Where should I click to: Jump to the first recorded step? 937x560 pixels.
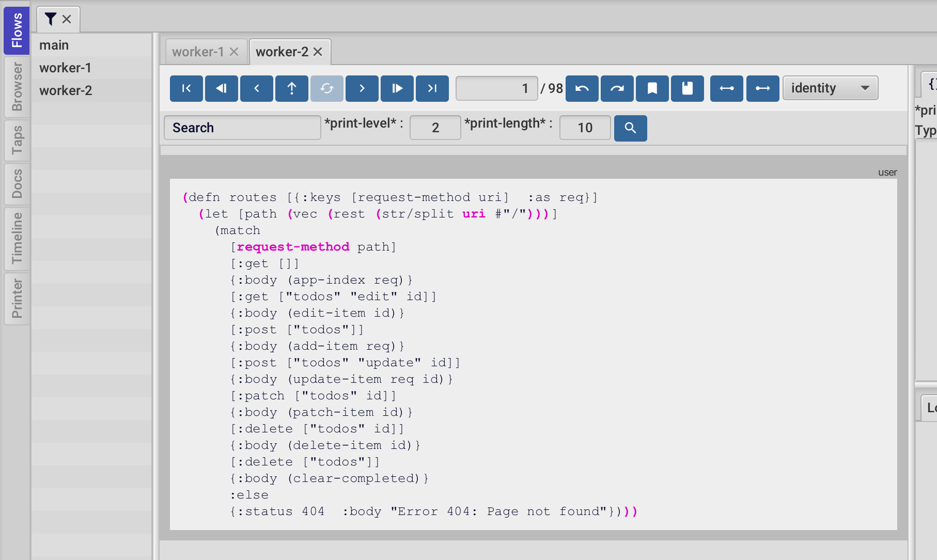coord(186,88)
